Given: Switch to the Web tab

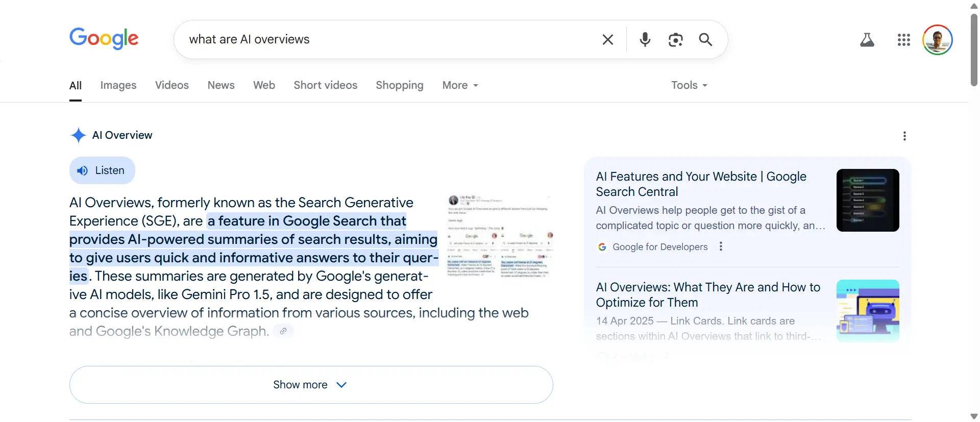Looking at the screenshot, I should point(264,85).
